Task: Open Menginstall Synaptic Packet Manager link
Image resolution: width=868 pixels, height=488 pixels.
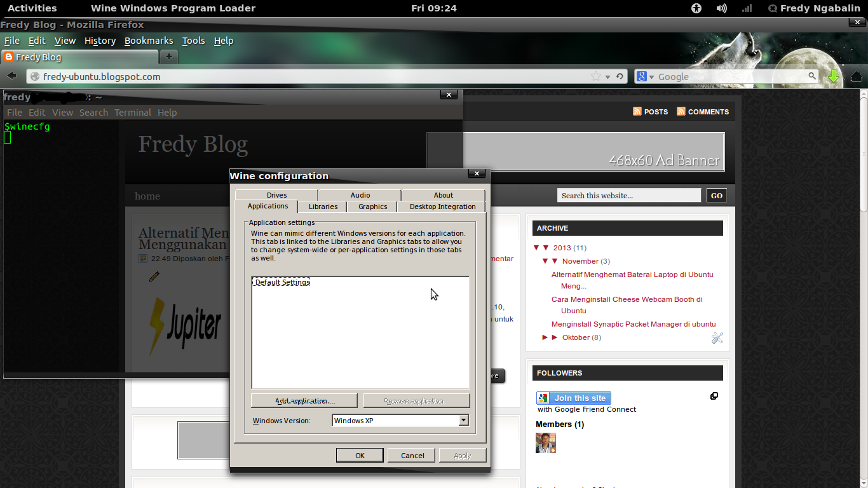Action: pyautogui.click(x=634, y=324)
